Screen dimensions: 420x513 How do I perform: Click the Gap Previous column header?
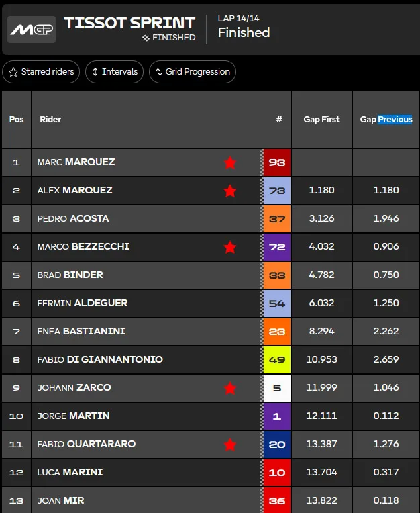(x=386, y=120)
